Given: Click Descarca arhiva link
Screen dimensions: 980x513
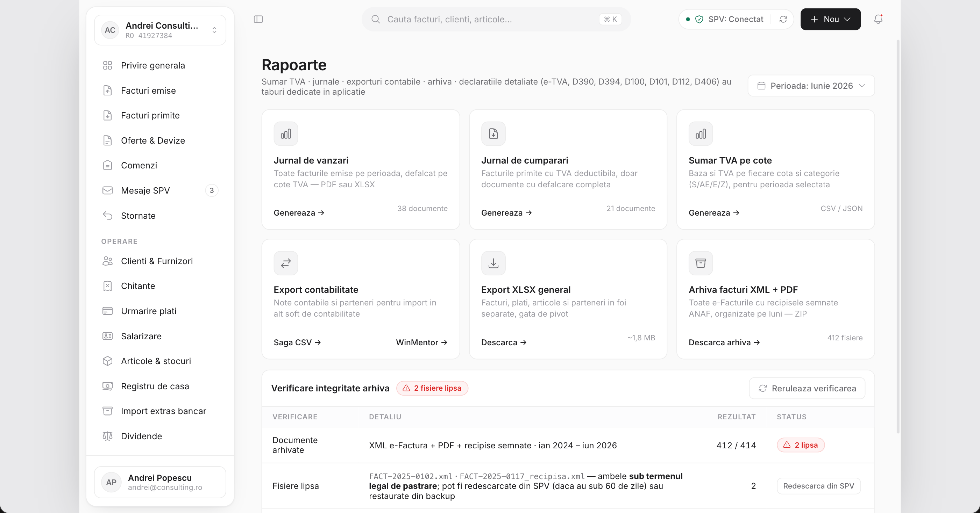Looking at the screenshot, I should [724, 342].
